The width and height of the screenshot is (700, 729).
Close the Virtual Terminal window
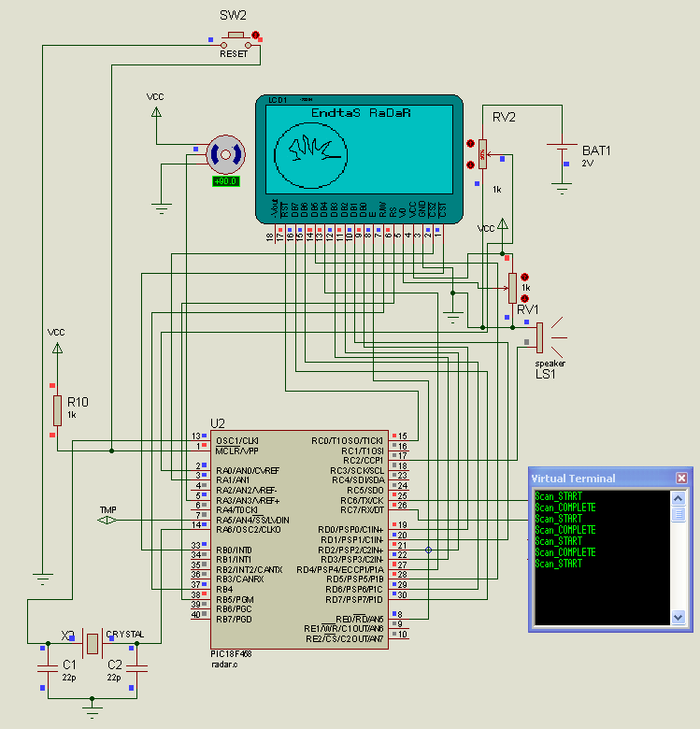[681, 478]
